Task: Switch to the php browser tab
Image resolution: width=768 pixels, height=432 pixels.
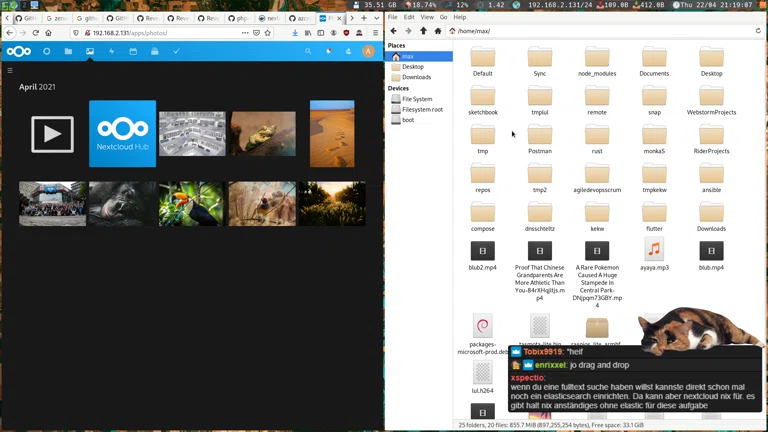Action: pyautogui.click(x=238, y=18)
